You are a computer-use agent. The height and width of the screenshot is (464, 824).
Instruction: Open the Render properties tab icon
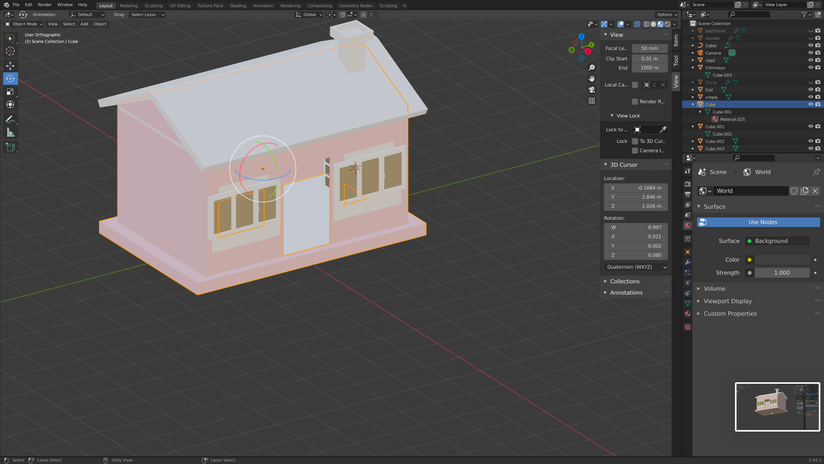pos(687,184)
